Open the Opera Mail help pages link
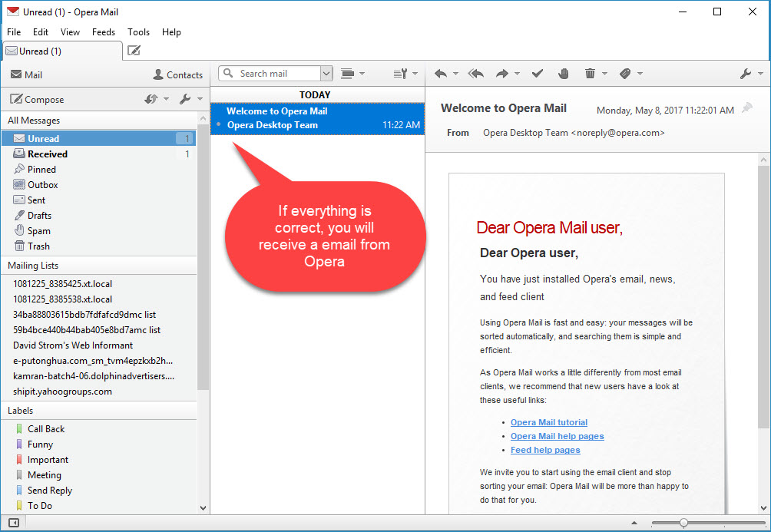771x532 pixels. click(557, 436)
